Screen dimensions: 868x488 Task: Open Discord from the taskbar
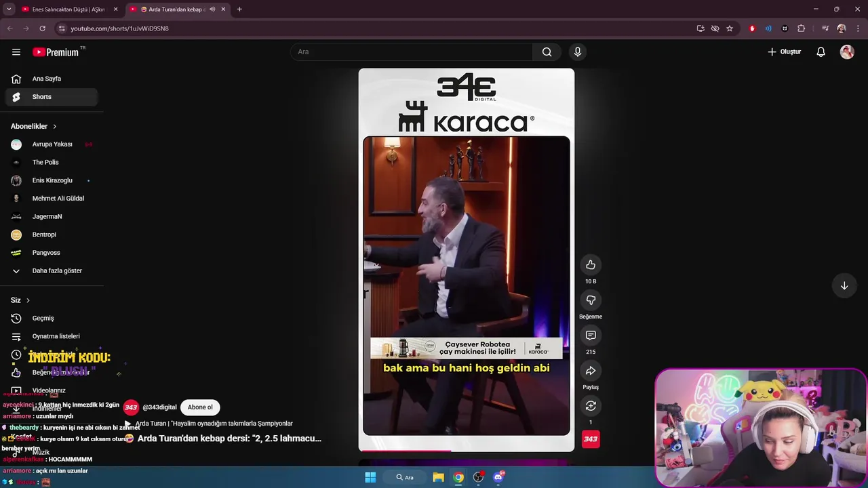(498, 477)
